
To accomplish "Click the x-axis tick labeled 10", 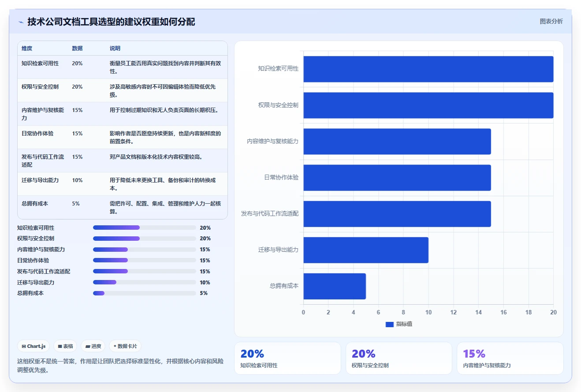I will tap(428, 312).
